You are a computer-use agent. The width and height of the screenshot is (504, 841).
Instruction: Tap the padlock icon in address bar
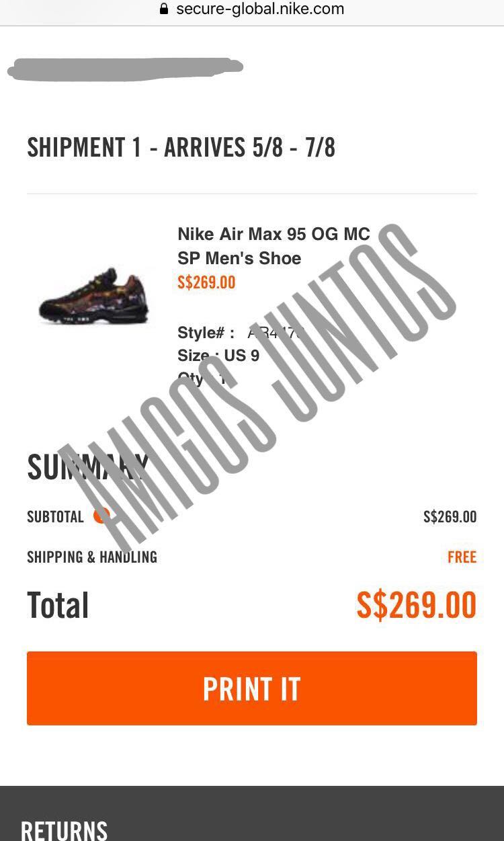point(163,9)
